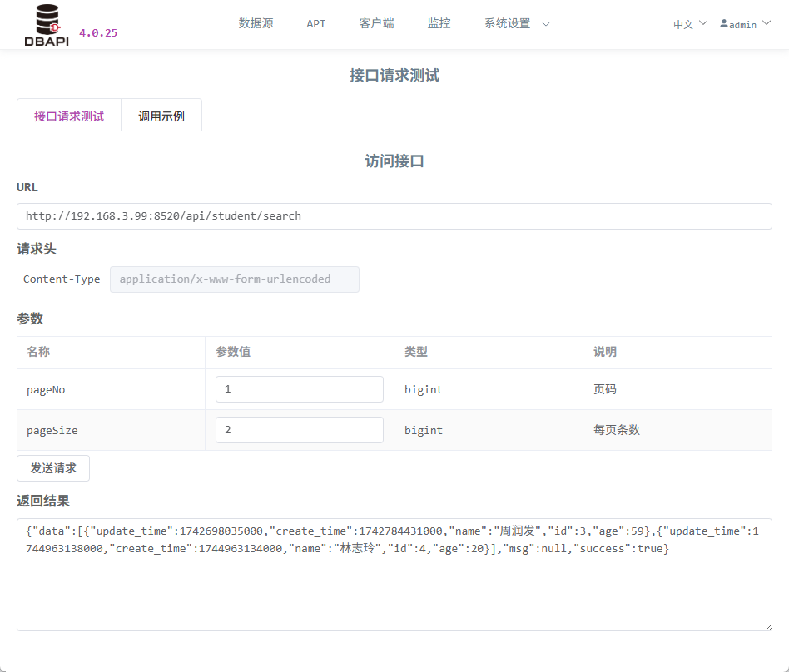Open the API menu item
Viewport: 789px width, 672px height.
coord(316,23)
